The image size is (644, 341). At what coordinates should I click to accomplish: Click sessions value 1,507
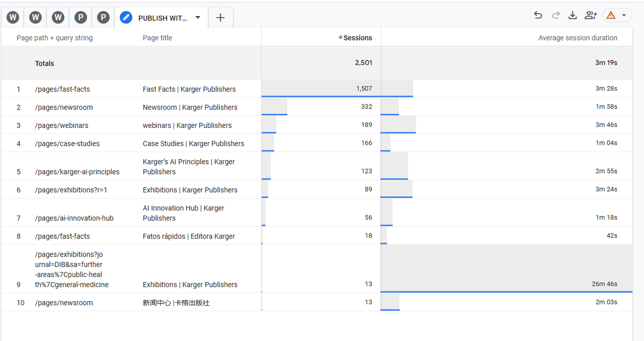[x=364, y=89]
